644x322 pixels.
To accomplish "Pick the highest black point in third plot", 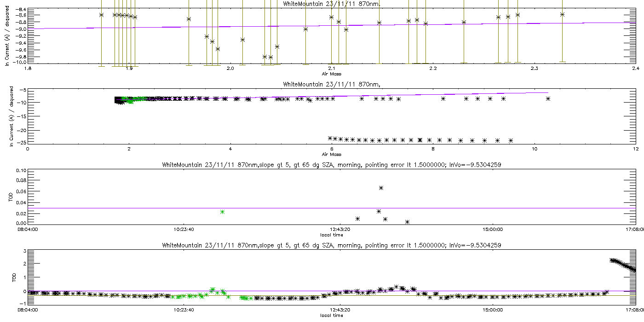I will (381, 188).
